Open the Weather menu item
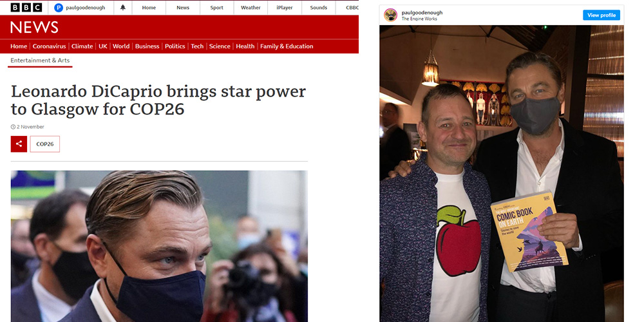The height and width of the screenshot is (322, 644). (x=251, y=7)
